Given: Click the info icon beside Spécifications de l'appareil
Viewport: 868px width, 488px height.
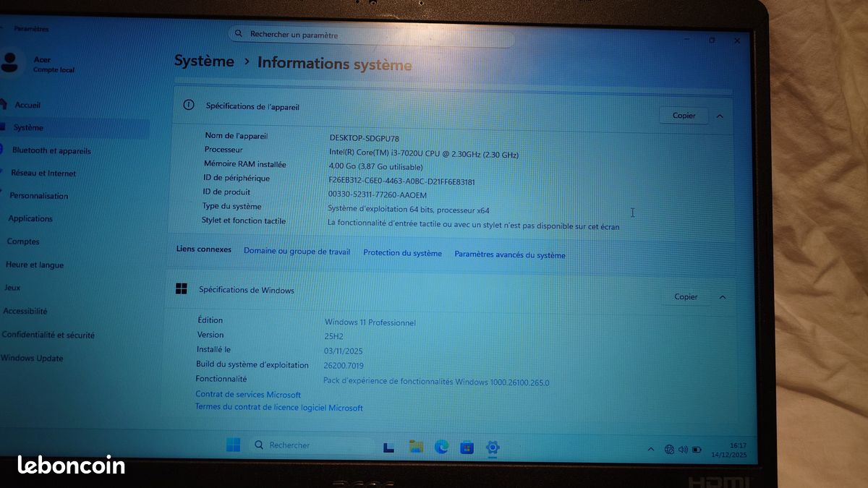Looking at the screenshot, I should 189,105.
